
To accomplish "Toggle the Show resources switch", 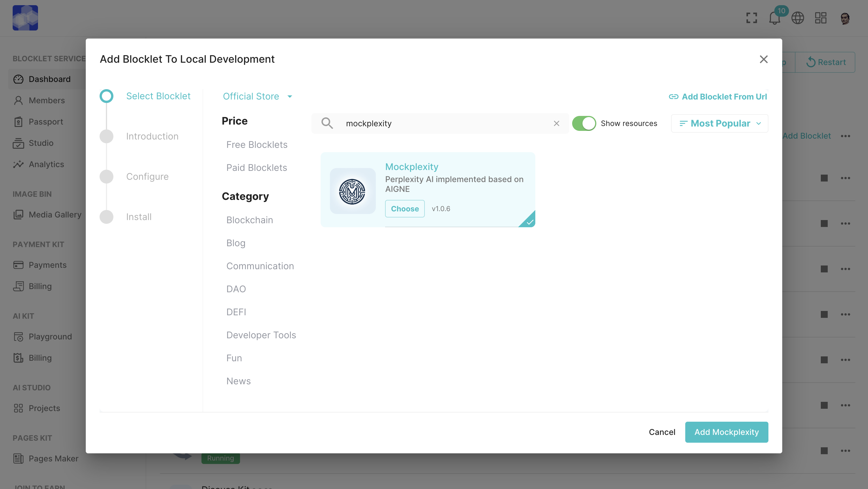I will tap(584, 123).
